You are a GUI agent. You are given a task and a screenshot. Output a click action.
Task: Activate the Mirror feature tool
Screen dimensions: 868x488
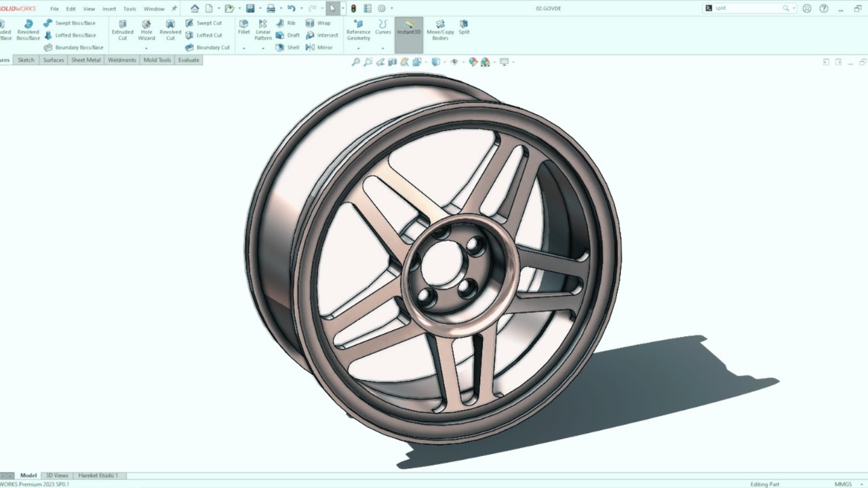319,47
